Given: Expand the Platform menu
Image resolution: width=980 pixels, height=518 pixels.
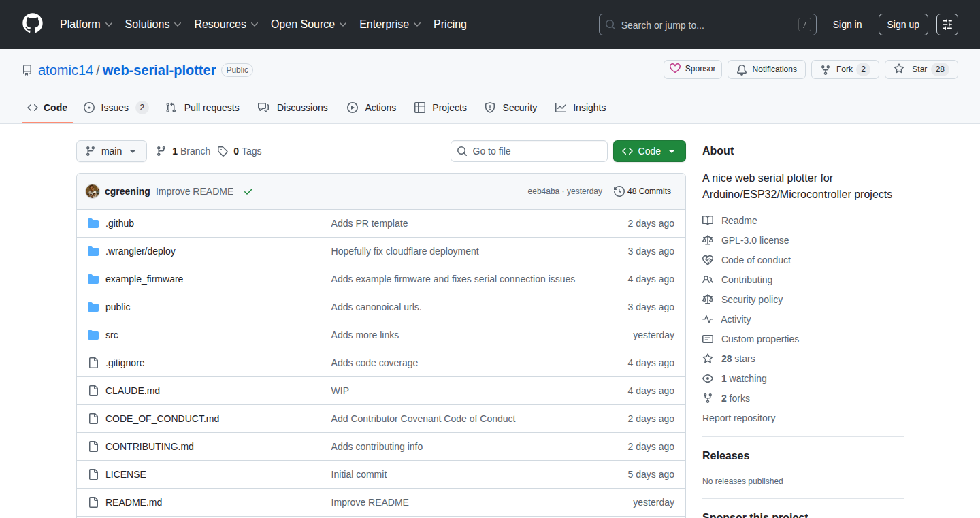Looking at the screenshot, I should (86, 24).
